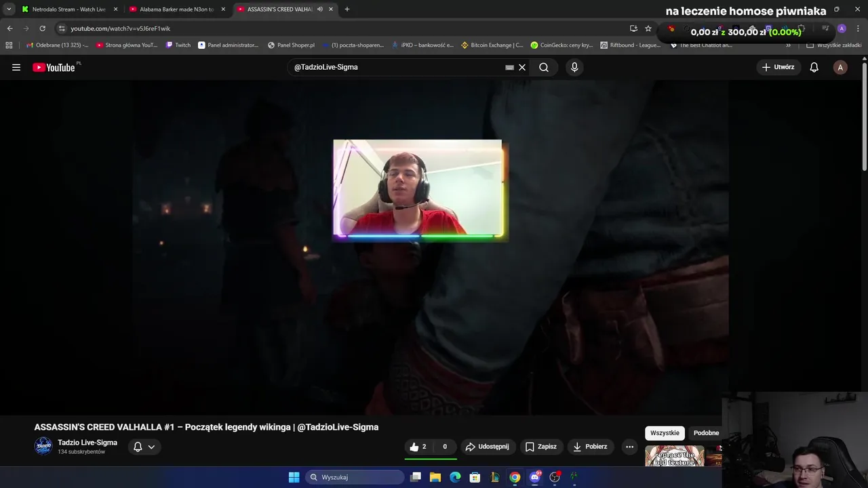Open the on-screen keyboard icon in search
The image size is (868, 488).
tap(509, 67)
